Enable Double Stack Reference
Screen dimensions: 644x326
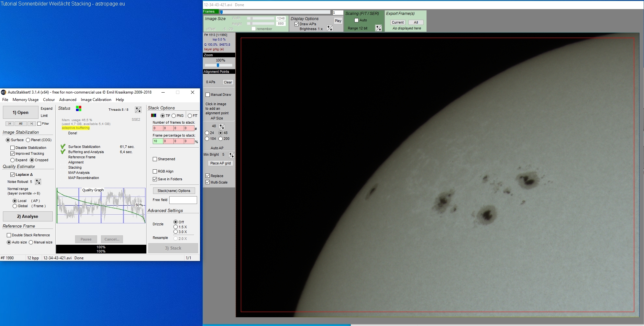(9, 235)
